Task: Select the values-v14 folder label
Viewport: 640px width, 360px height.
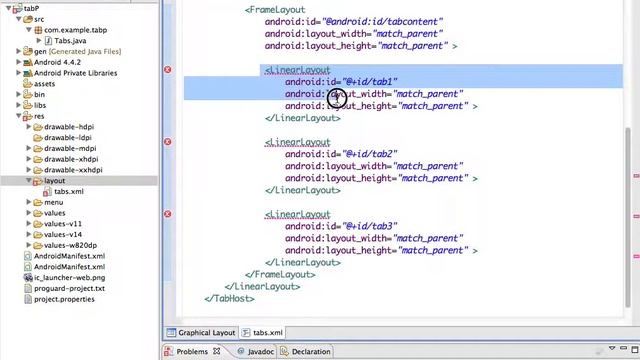Action: [63, 234]
